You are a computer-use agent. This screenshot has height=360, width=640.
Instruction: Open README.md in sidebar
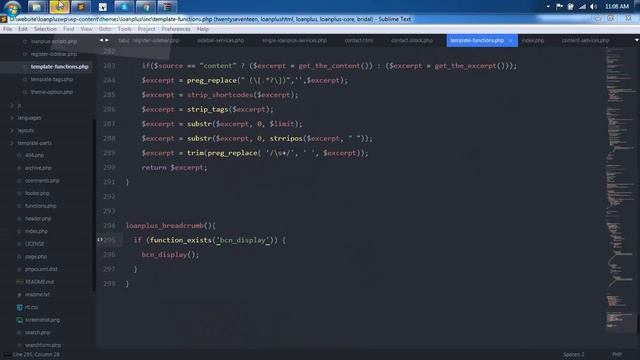pyautogui.click(x=39, y=282)
